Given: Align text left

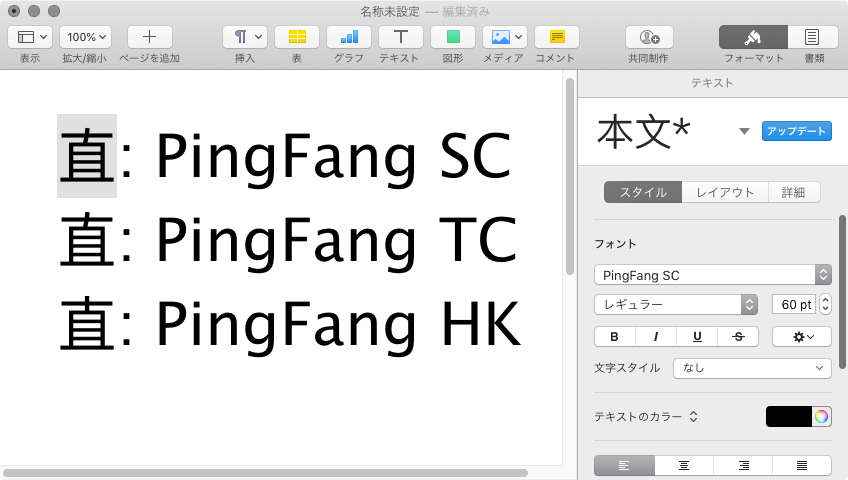Looking at the screenshot, I should [x=624, y=465].
